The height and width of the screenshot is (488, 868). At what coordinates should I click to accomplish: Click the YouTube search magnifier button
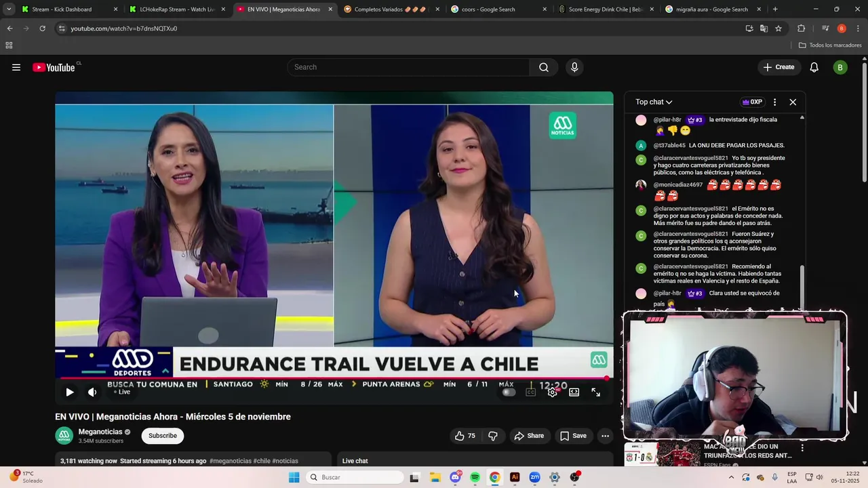544,67
